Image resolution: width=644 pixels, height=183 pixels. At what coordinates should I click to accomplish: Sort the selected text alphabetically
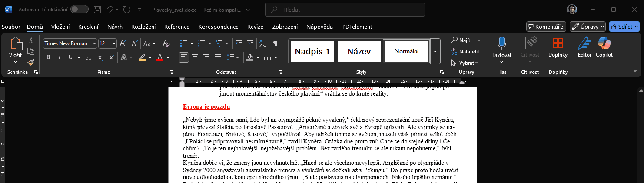pos(262,43)
